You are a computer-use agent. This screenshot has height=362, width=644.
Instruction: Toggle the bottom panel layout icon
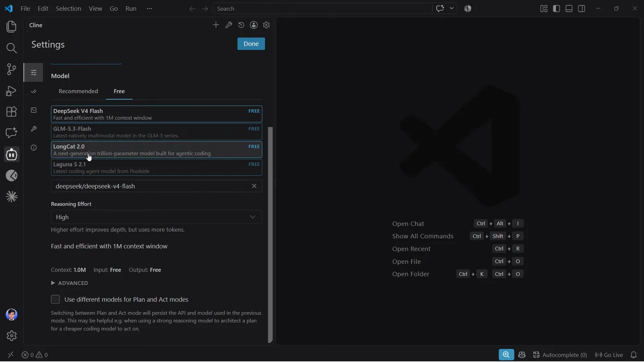pyautogui.click(x=569, y=8)
